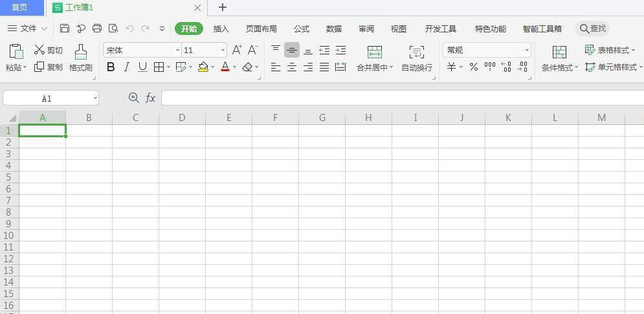Screen dimensions: 644x314
Task: Select the Format Painter brush
Action: tap(80, 52)
